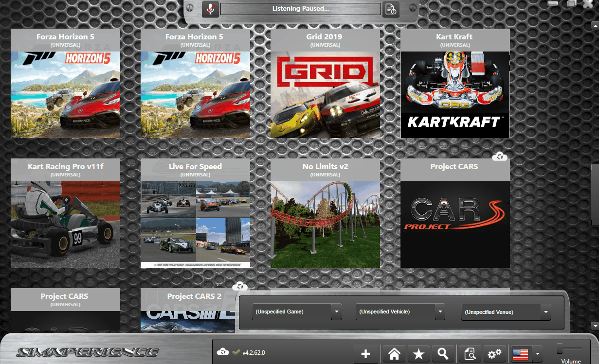
Task: Open the No Limits v2 game tile
Action: [x=325, y=225]
